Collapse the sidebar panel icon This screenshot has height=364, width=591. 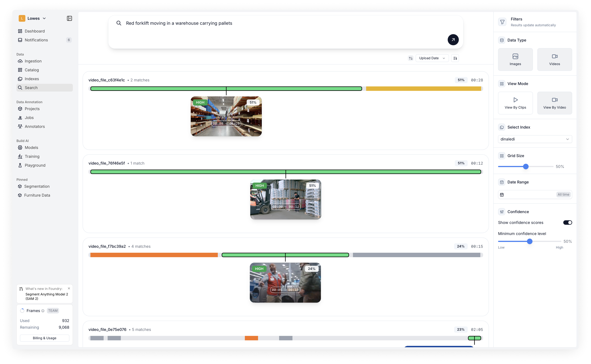coord(69,18)
